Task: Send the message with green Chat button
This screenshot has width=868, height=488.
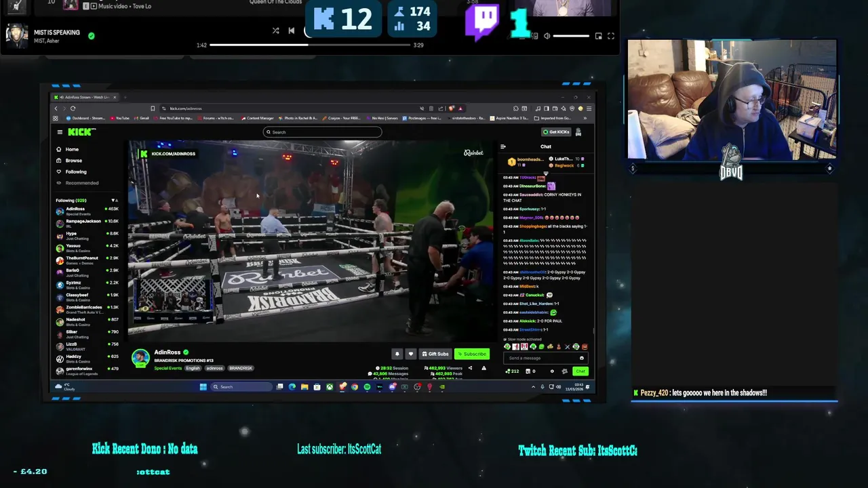Action: (580, 371)
